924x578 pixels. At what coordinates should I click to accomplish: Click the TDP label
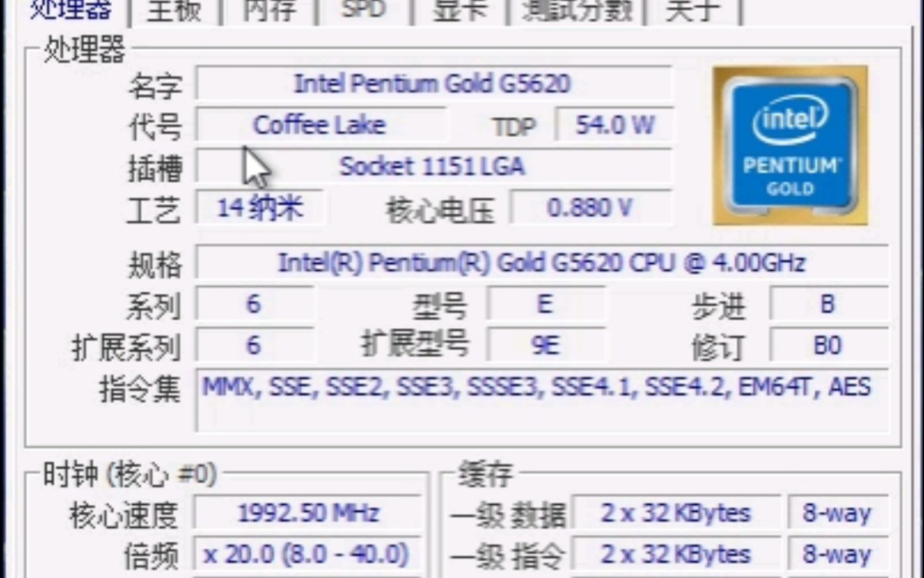[514, 127]
